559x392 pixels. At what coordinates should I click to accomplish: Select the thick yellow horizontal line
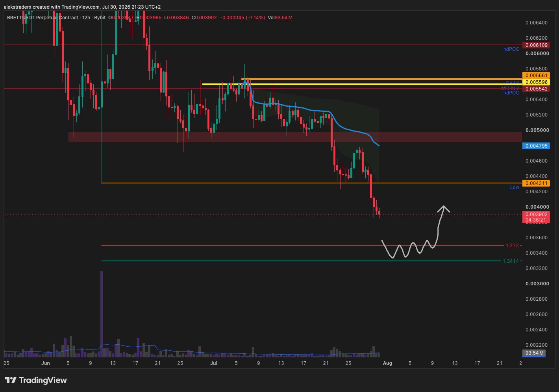pos(362,84)
